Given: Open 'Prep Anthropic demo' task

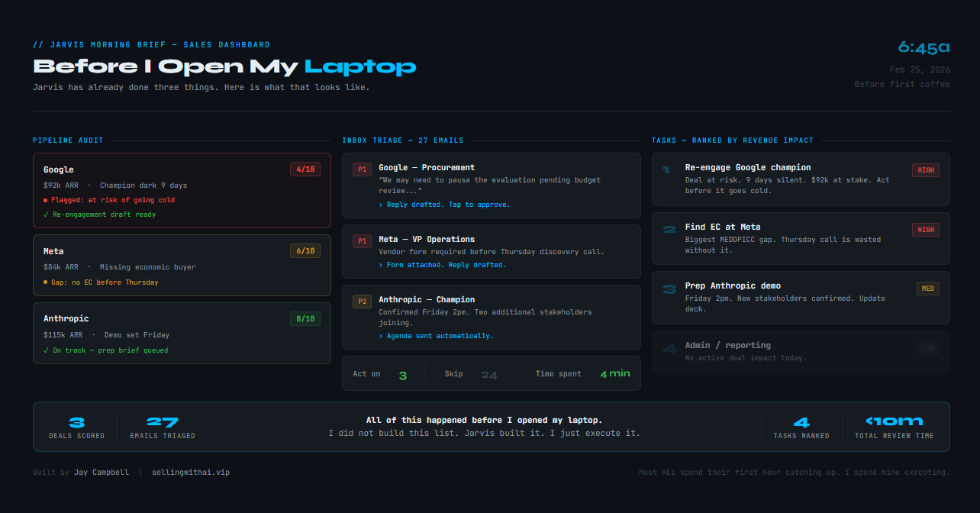Looking at the screenshot, I should coord(733,286).
